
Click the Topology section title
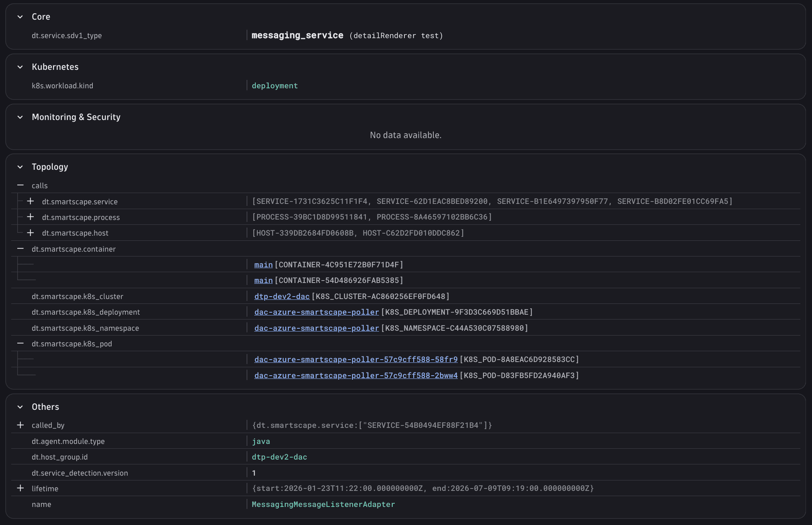coord(50,167)
